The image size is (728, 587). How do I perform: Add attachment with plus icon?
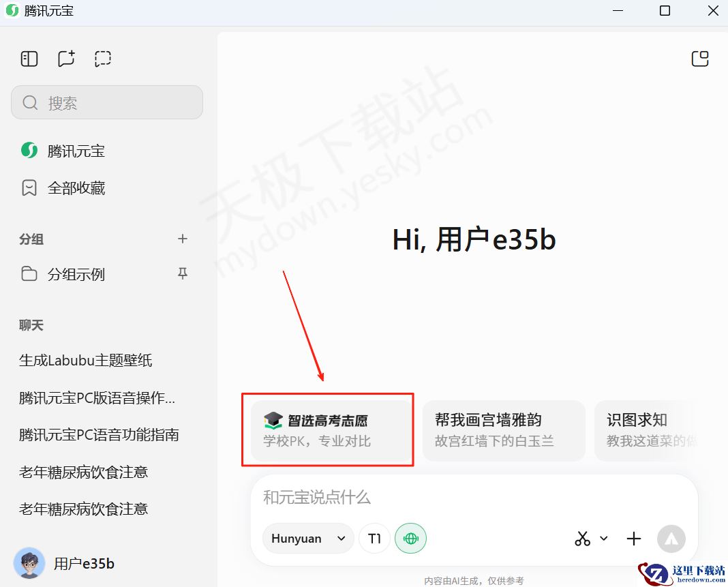634,538
